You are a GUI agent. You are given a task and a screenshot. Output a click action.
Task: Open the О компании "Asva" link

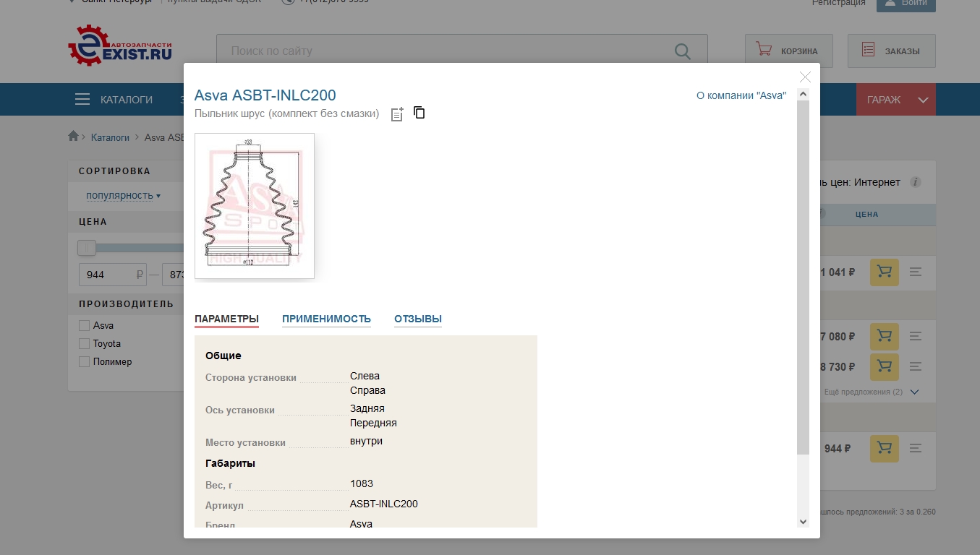741,95
